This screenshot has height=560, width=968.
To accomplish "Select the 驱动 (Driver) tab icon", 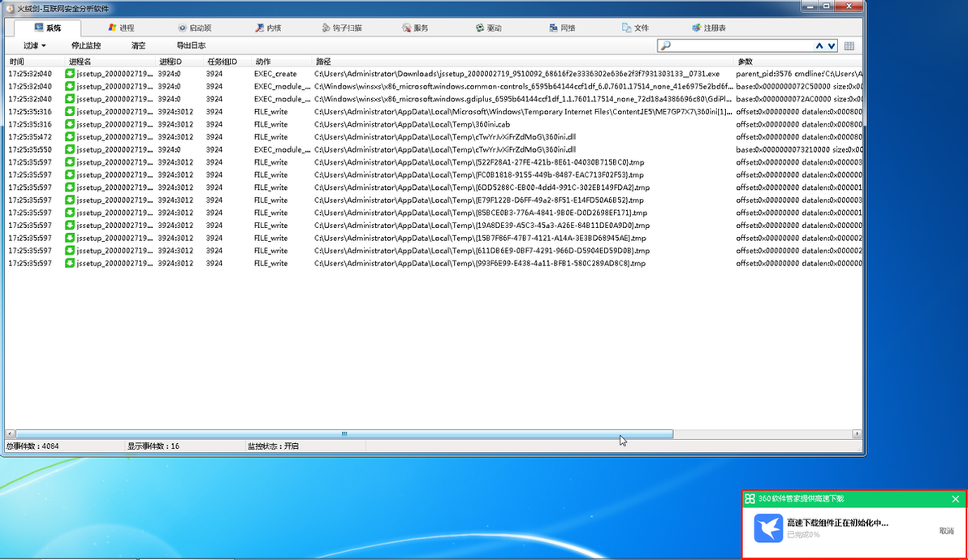I will (x=480, y=28).
